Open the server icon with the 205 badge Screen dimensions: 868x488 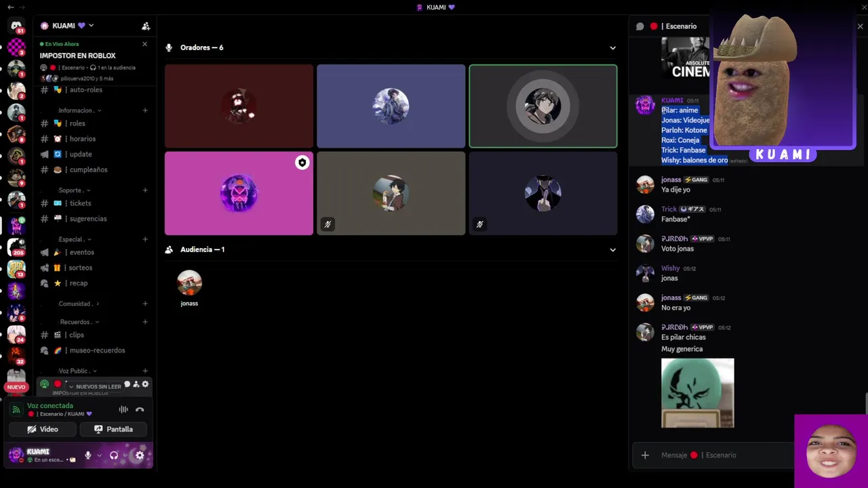point(16,247)
